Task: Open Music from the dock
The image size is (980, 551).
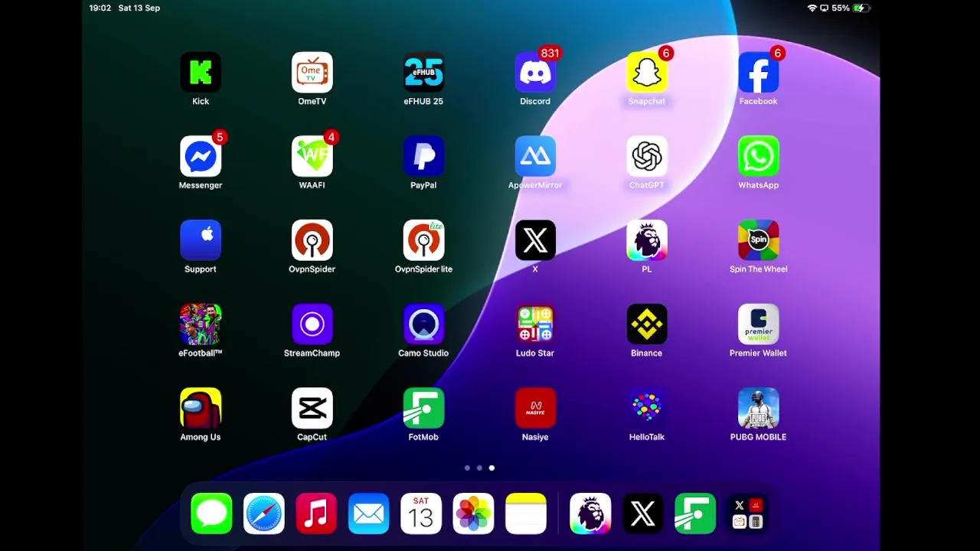Action: click(x=316, y=514)
